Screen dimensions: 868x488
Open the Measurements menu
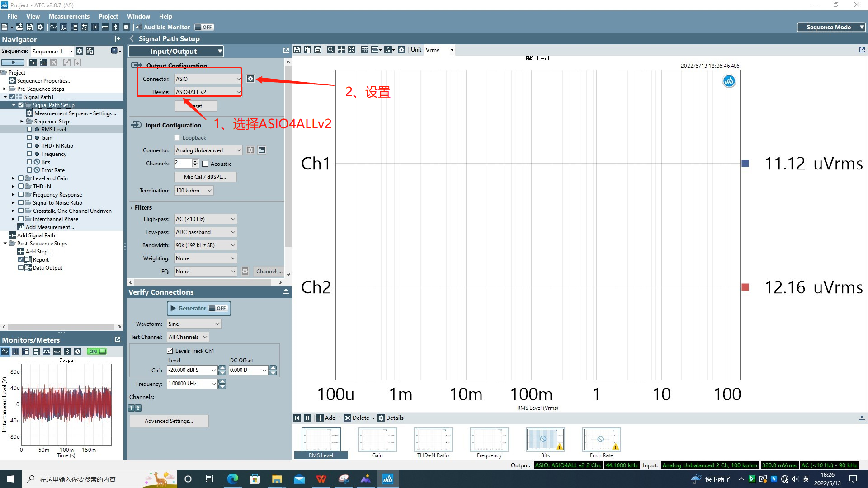click(69, 16)
